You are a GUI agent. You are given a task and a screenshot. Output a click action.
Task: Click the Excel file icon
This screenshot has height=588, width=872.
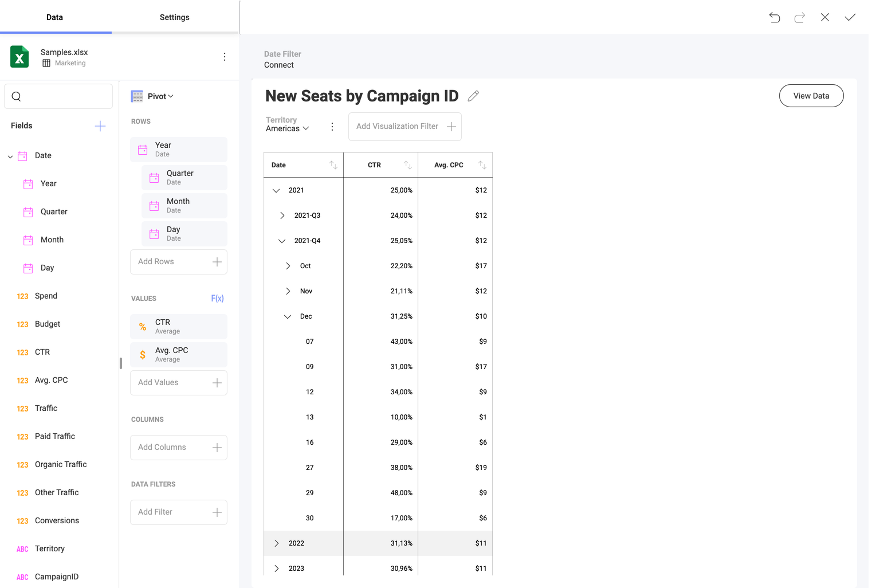click(19, 57)
